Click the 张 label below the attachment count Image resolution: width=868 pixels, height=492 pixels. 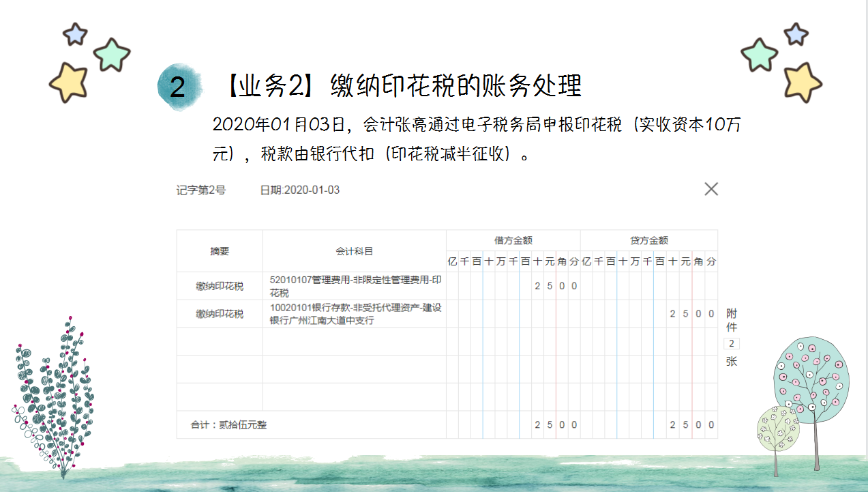[732, 362]
